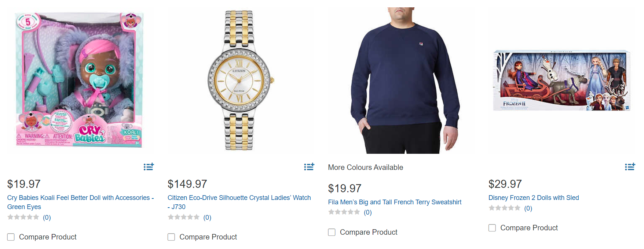Click the $149.97 price of Citizen watch
This screenshot has height=249, width=644.
(x=187, y=184)
